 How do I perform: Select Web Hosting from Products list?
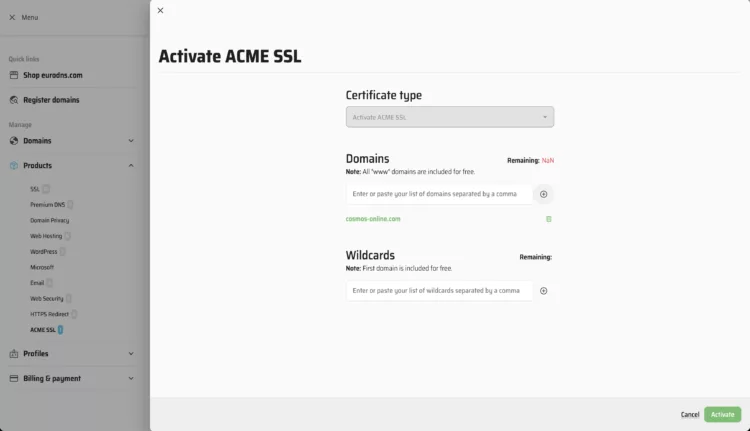point(46,236)
